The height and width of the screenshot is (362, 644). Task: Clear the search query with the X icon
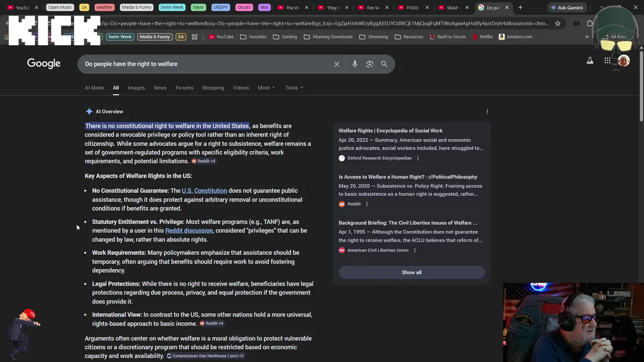(337, 64)
